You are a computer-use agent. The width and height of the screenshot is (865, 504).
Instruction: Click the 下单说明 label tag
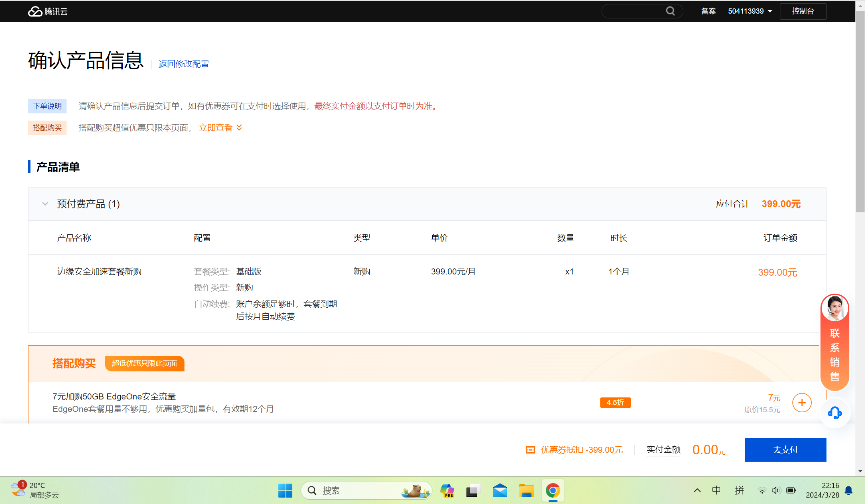click(47, 106)
